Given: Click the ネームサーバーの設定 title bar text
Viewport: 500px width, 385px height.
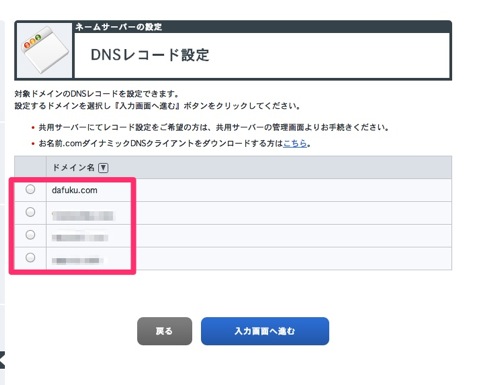Looking at the screenshot, I should tap(119, 27).
